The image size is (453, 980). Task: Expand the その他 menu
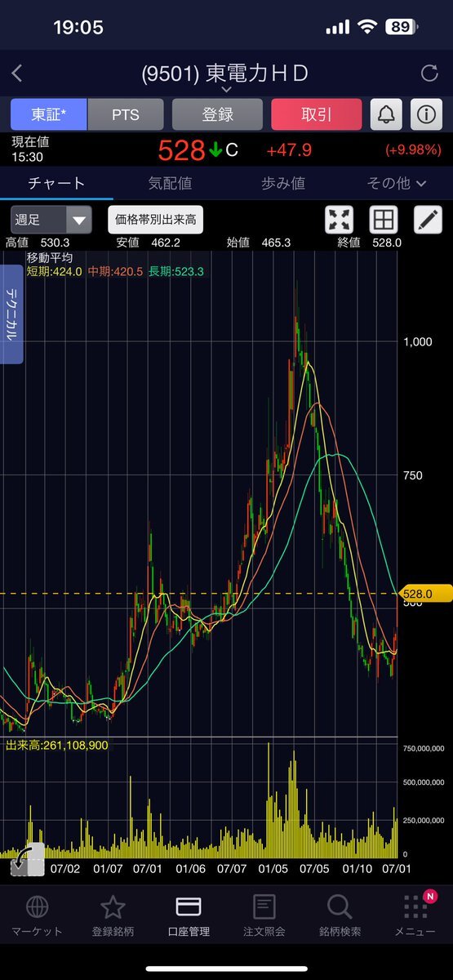pos(397,183)
